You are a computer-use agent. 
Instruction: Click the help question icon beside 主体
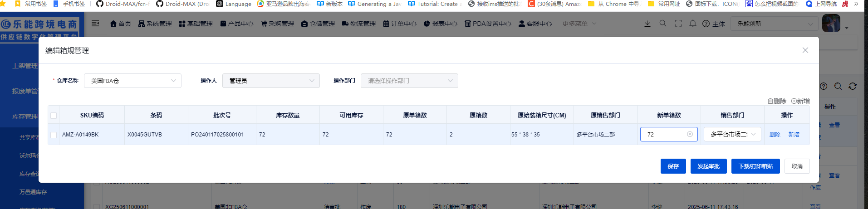coord(706,24)
